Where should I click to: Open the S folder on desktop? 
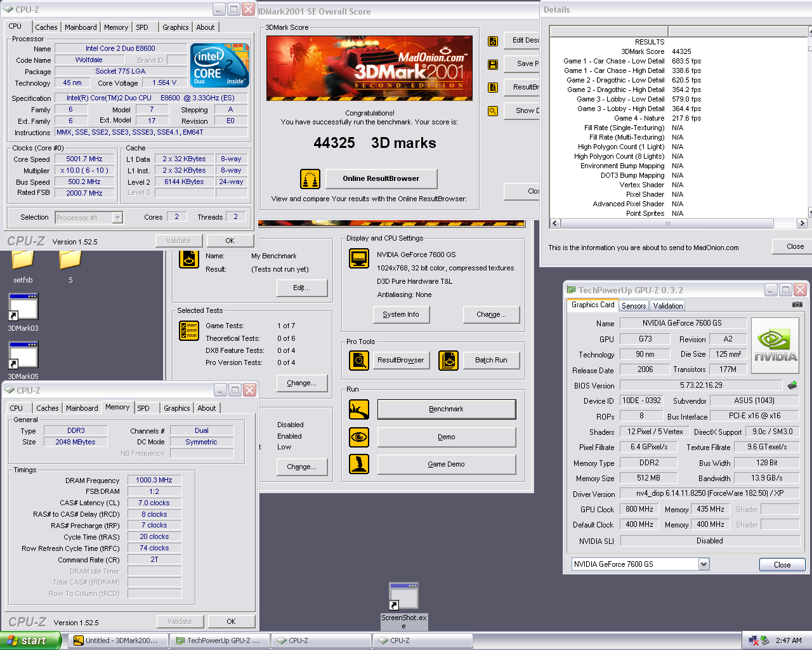[70, 267]
